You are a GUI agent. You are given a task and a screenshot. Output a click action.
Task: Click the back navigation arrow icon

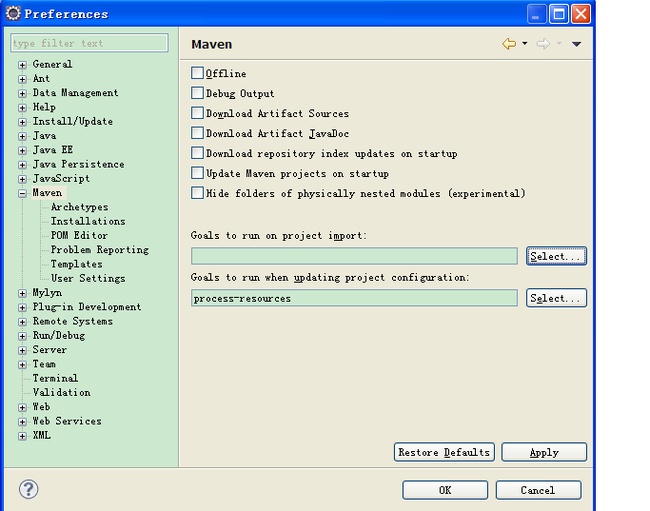[509, 44]
